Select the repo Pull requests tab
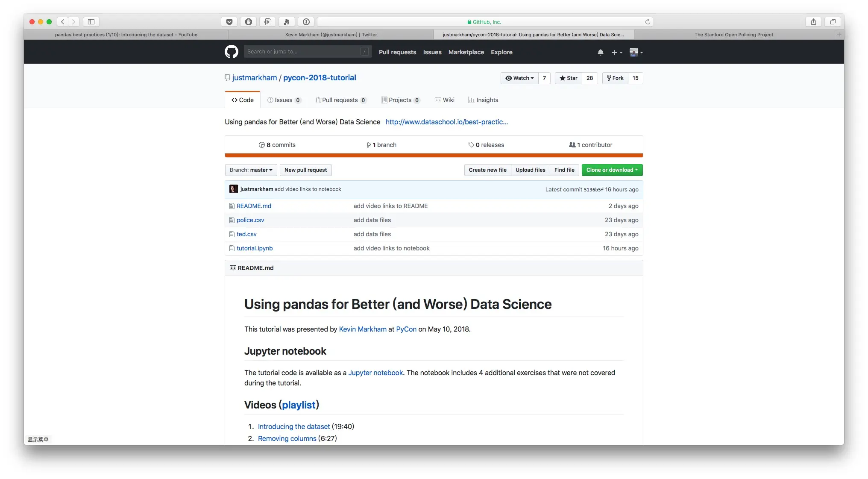868x479 pixels. 340,100
